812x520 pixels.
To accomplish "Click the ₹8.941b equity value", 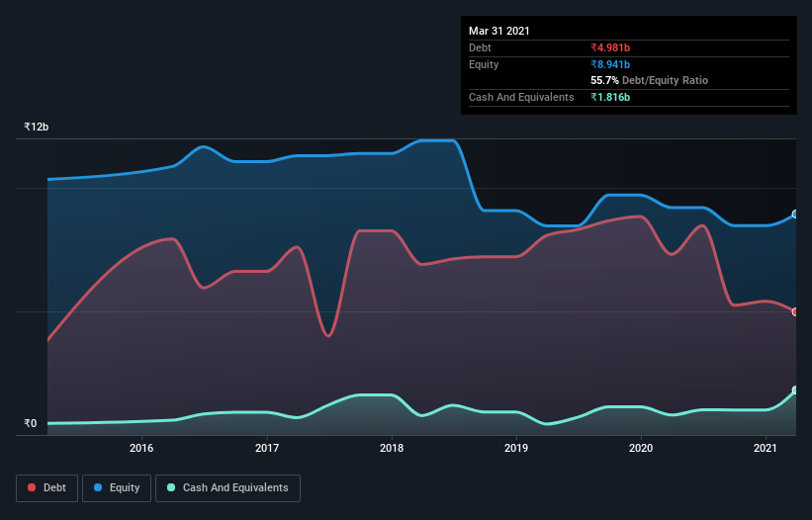I will point(610,64).
